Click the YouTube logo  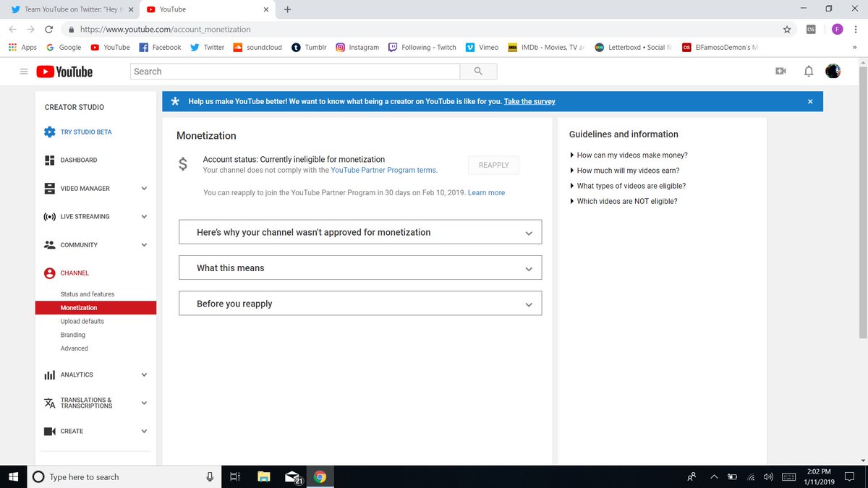[x=64, y=72]
